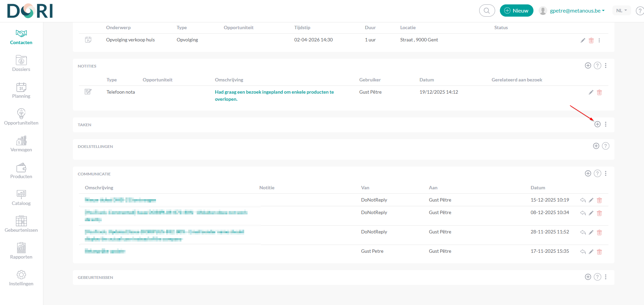Edit the Opvolging verkoop huis appointment
Screen dimensions: 644x305
click(x=583, y=40)
